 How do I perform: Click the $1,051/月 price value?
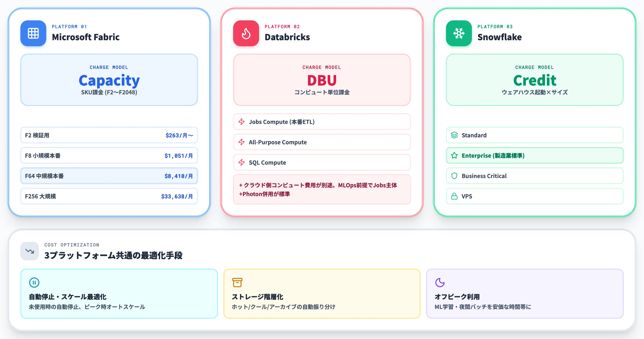(179, 156)
